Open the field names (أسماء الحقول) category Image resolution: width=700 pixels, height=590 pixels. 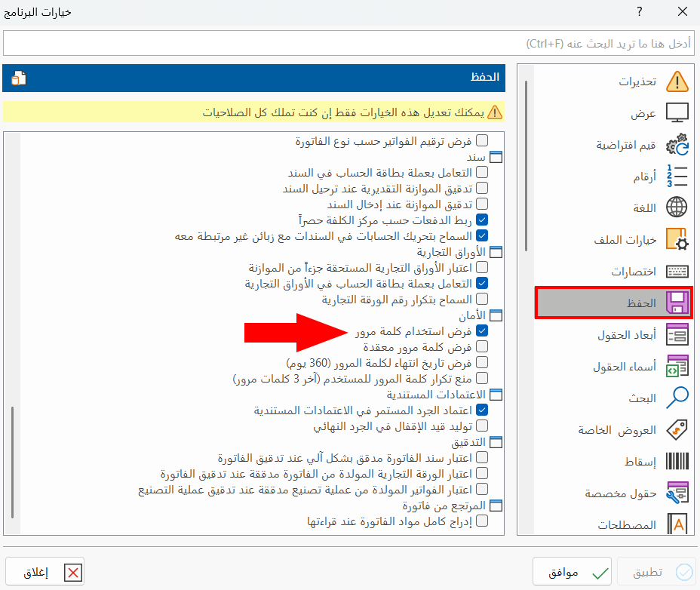[677, 366]
